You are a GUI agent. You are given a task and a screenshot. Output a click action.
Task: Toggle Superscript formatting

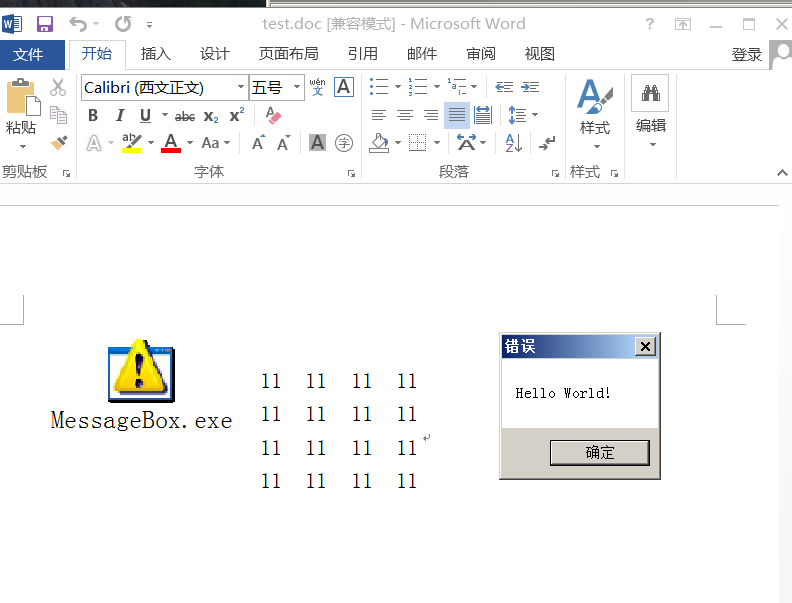pyautogui.click(x=237, y=115)
